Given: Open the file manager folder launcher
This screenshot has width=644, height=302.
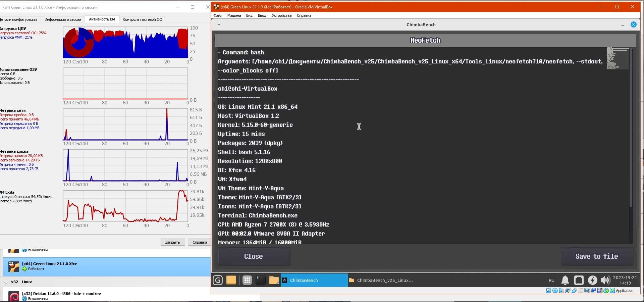Looking at the screenshot, I should click(274, 280).
